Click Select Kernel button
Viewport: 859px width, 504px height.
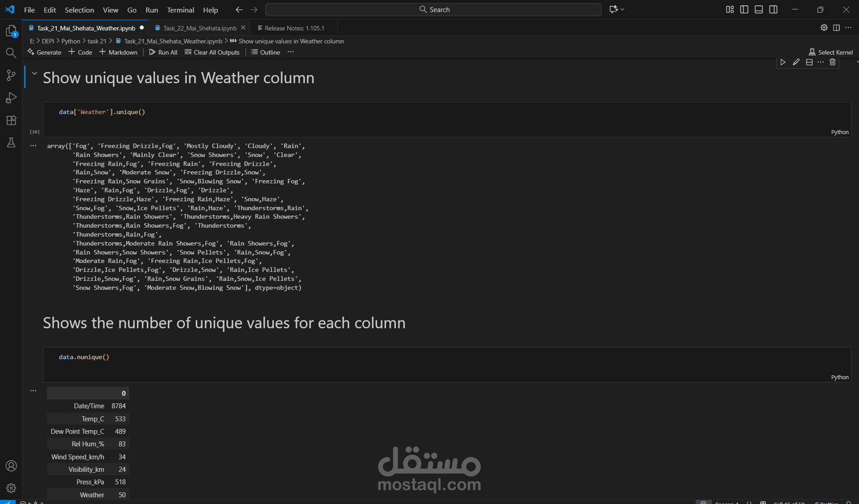click(831, 52)
